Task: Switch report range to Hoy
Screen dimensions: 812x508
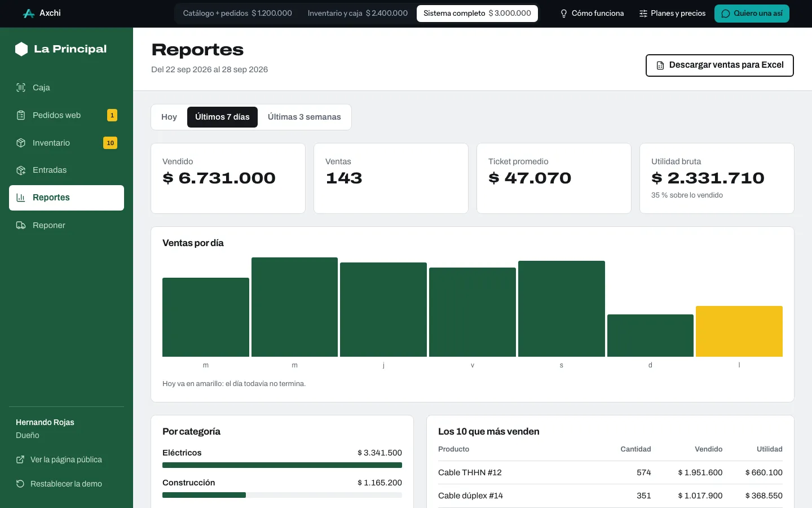Action: (x=169, y=117)
